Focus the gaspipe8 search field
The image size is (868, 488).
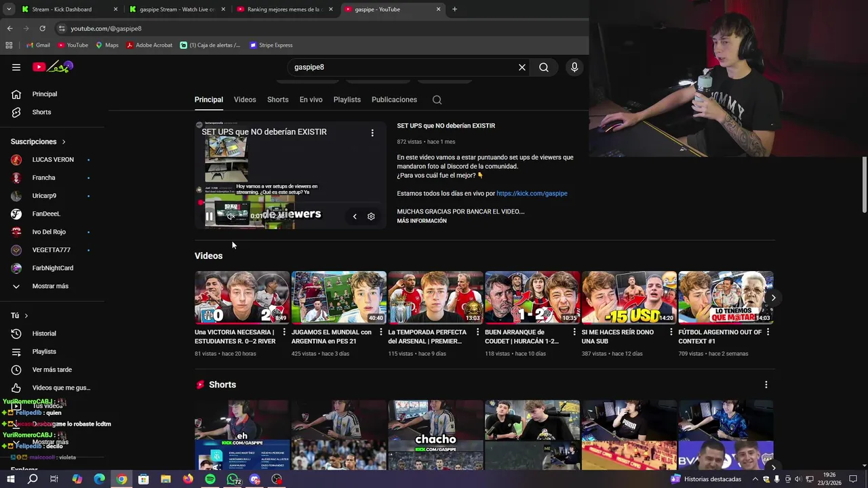(x=403, y=67)
